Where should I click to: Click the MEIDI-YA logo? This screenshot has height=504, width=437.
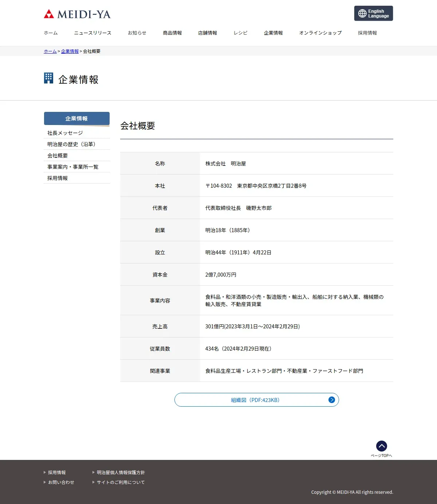(77, 14)
